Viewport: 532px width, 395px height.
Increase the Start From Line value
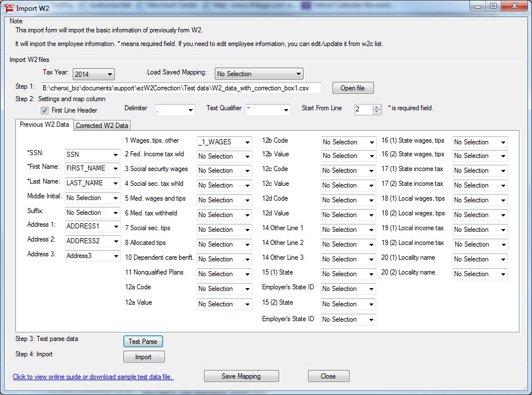point(377,107)
